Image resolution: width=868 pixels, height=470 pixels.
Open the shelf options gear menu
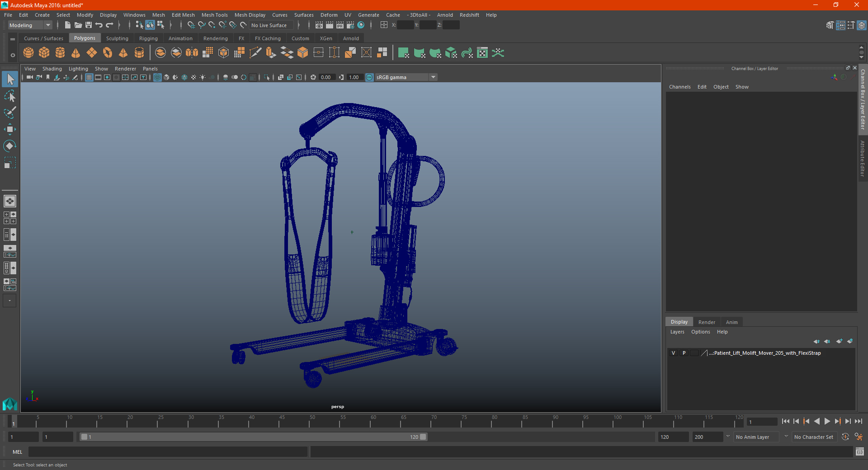13,55
